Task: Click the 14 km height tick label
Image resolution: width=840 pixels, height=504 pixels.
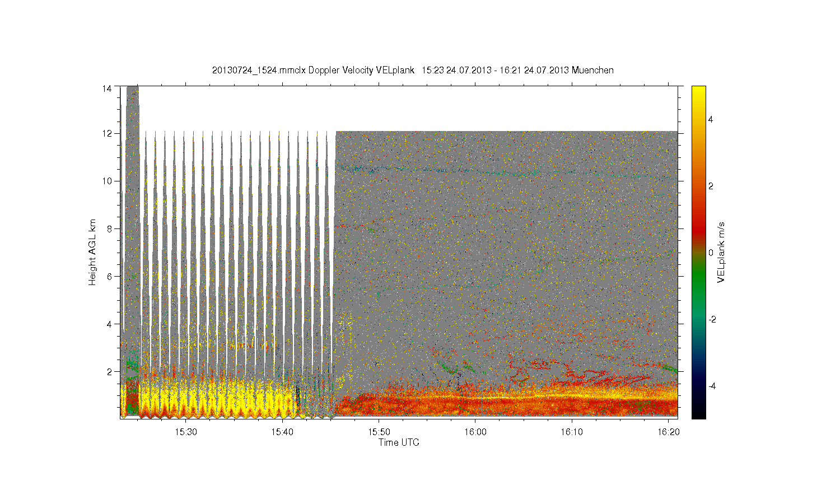Action: [108, 88]
